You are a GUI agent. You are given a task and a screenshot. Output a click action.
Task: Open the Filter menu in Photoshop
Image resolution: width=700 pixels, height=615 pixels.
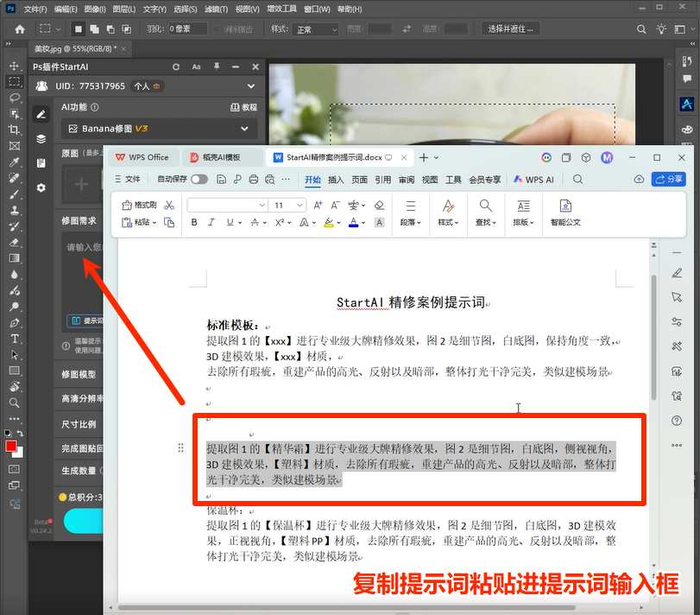point(216,9)
